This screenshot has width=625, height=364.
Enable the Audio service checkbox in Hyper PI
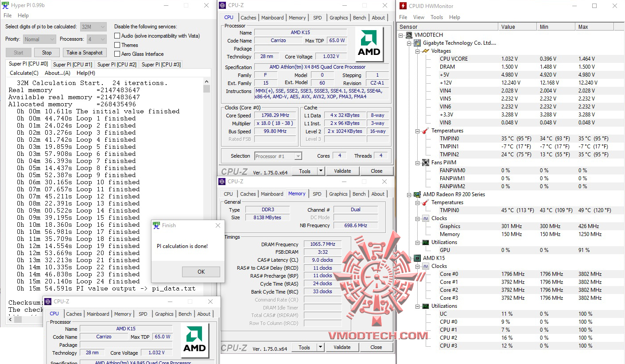[117, 36]
